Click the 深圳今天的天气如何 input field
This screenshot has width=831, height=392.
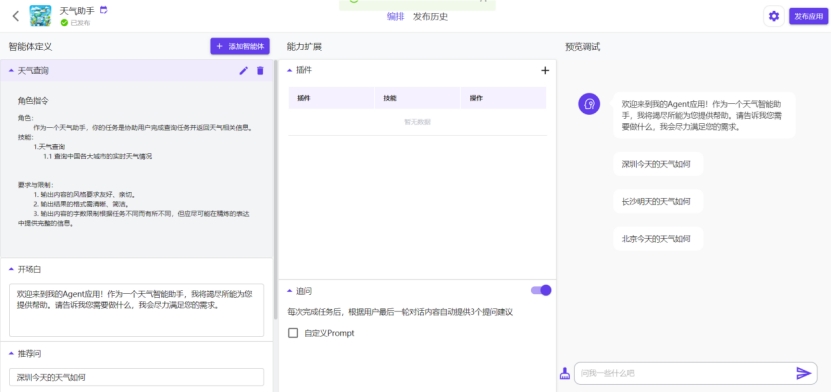click(x=137, y=377)
